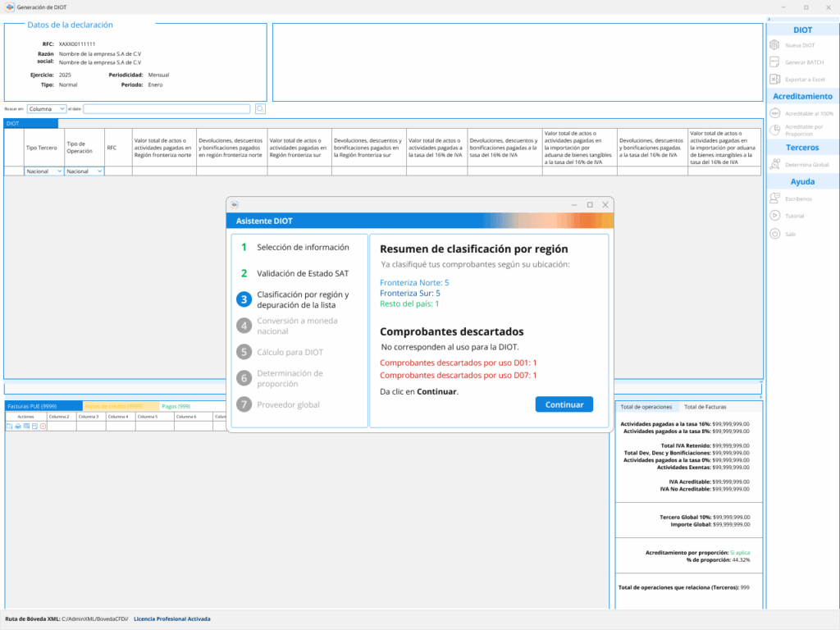Click the search magnifier icon
The width and height of the screenshot is (840, 630).
point(260,108)
